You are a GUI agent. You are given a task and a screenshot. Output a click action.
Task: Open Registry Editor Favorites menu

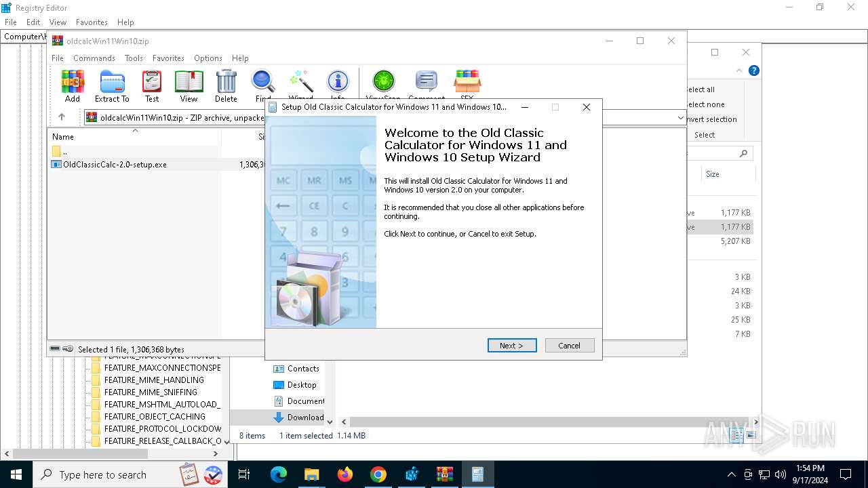point(92,22)
